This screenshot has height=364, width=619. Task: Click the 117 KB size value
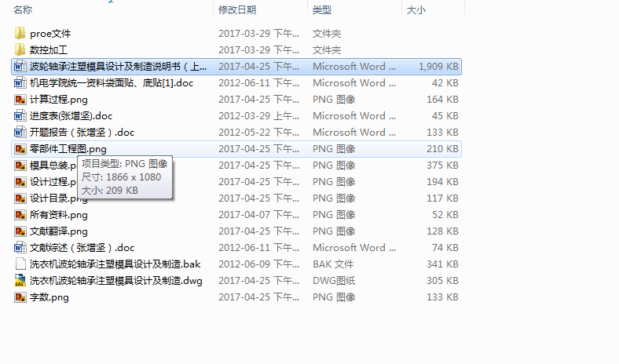pyautogui.click(x=442, y=198)
